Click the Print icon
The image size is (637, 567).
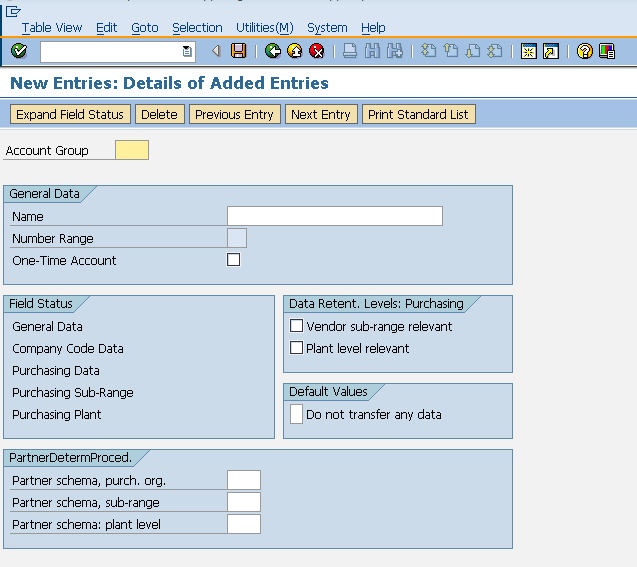(350, 51)
